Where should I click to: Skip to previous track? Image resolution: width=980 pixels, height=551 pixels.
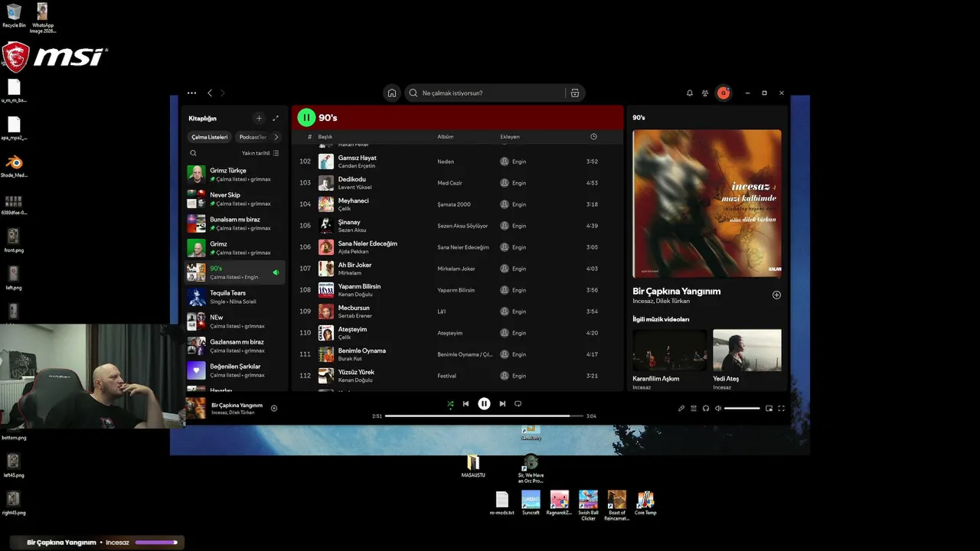(465, 403)
